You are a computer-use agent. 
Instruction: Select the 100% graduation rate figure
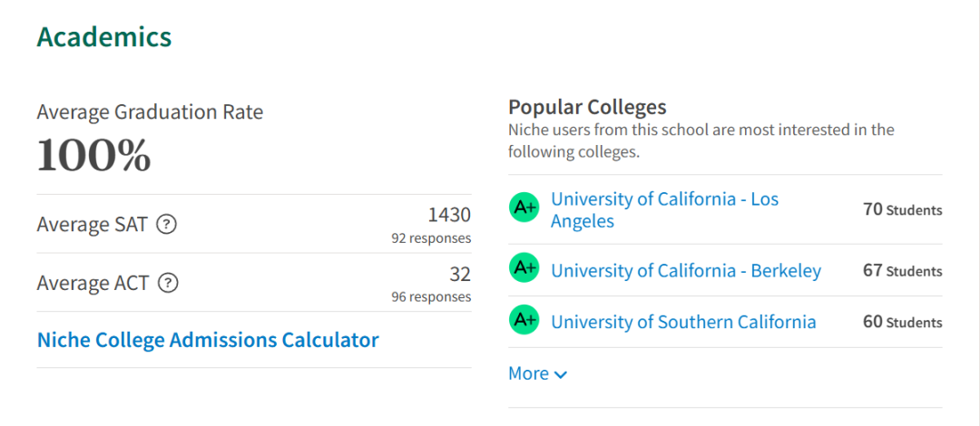94,156
